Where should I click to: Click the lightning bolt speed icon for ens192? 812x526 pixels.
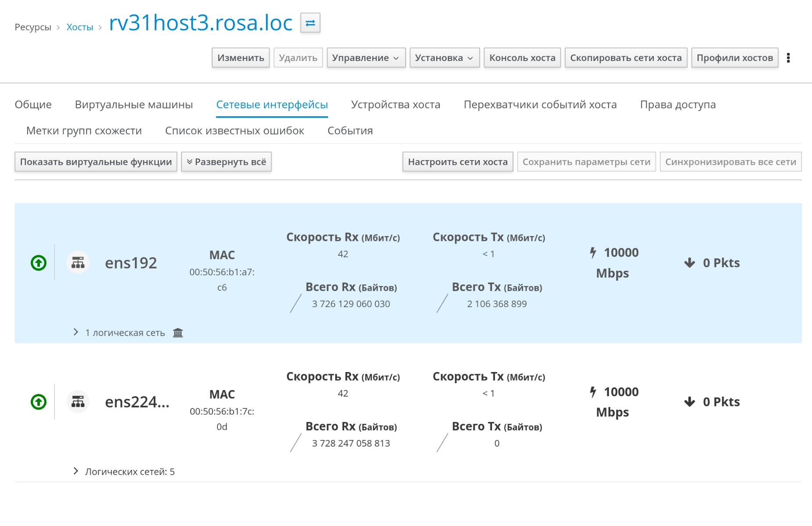593,253
